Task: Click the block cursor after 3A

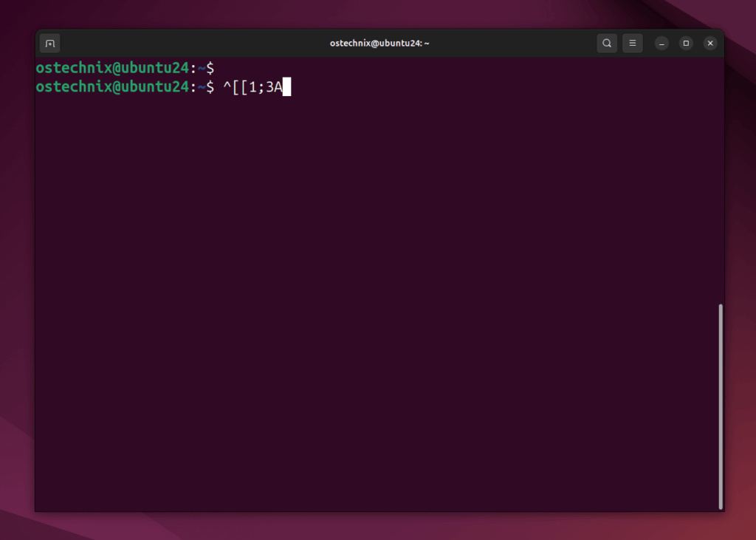Action: pyautogui.click(x=286, y=87)
